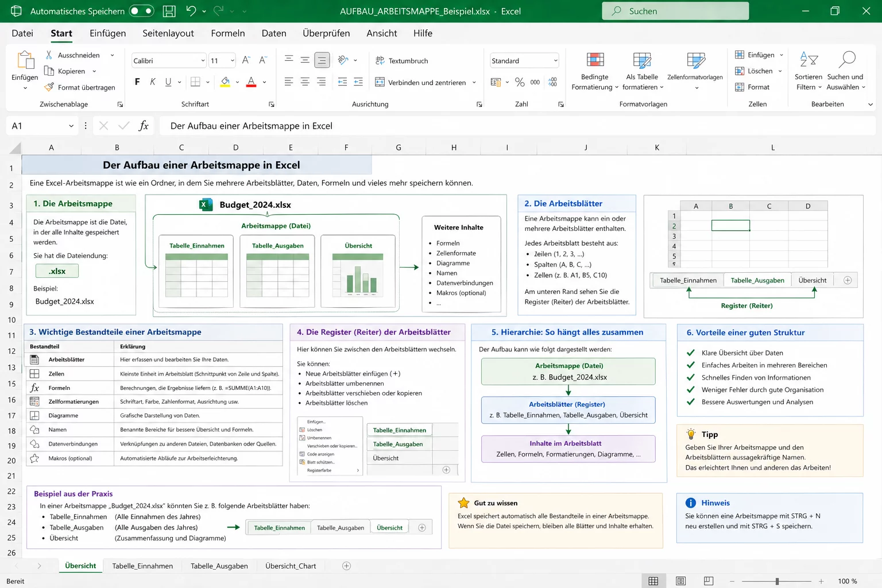Click the Textumbruch wrap text button
882x588 pixels.
coord(401,61)
